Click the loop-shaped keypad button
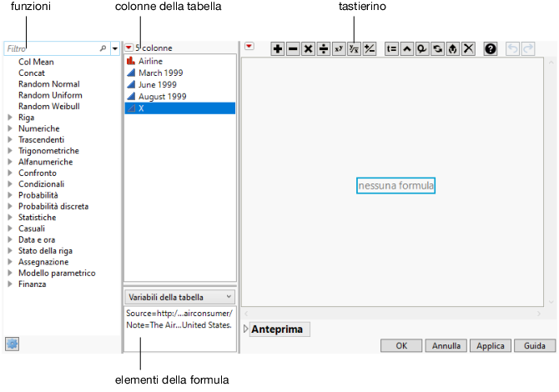This screenshot has width=559, height=392. [422, 49]
